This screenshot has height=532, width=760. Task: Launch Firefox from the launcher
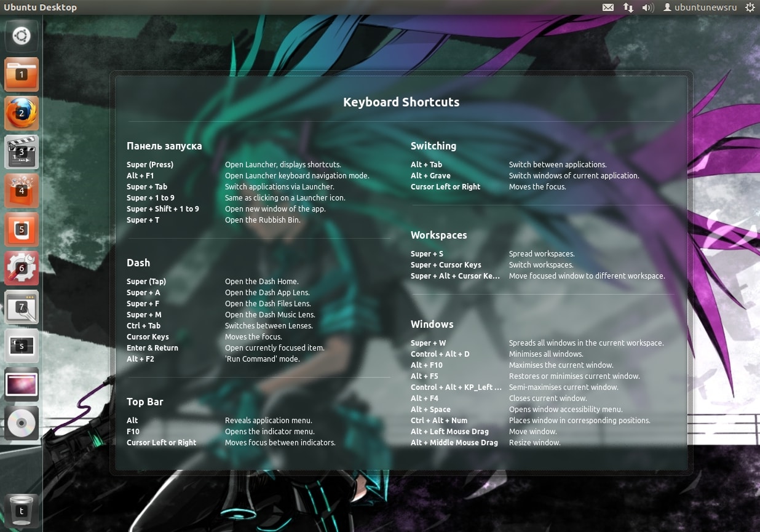tap(22, 113)
